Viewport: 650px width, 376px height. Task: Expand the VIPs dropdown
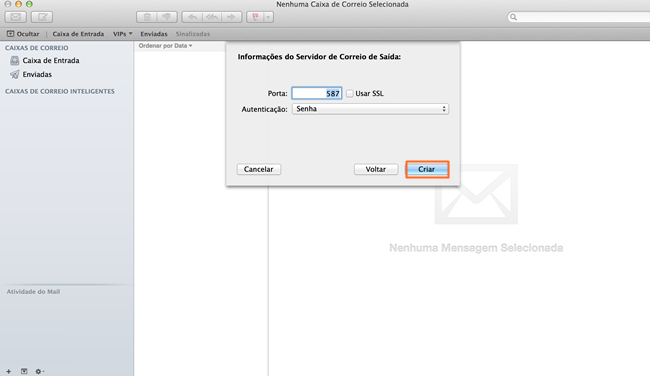click(x=122, y=34)
